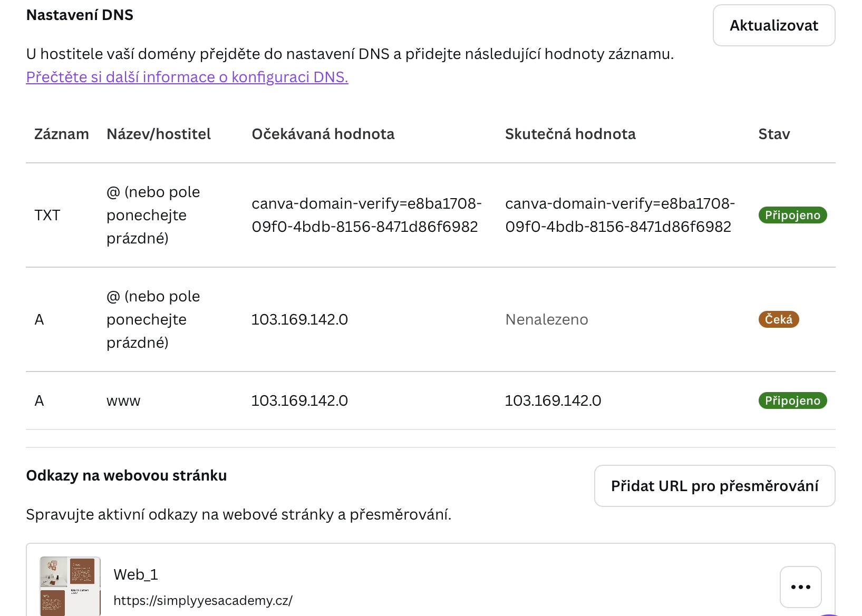The image size is (862, 616).
Task: Click the TXT record type cell
Action: [x=47, y=215]
